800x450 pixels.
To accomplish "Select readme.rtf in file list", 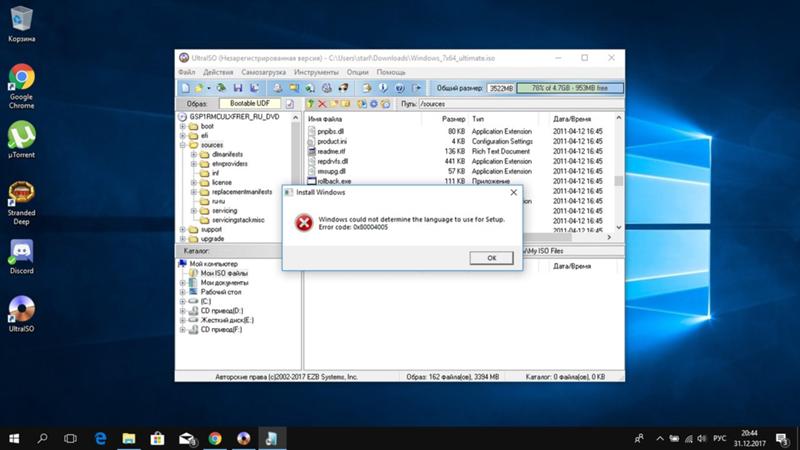I will pyautogui.click(x=331, y=151).
